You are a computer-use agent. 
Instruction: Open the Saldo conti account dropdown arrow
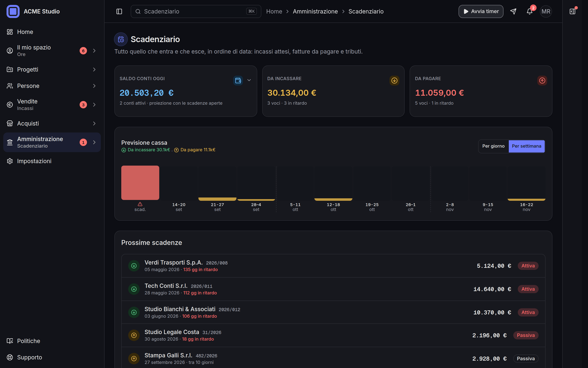(x=249, y=80)
